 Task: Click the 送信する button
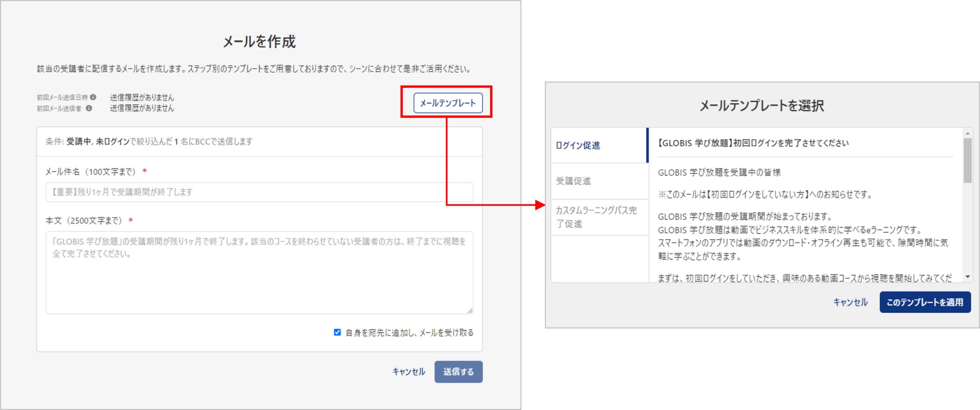pyautogui.click(x=458, y=371)
